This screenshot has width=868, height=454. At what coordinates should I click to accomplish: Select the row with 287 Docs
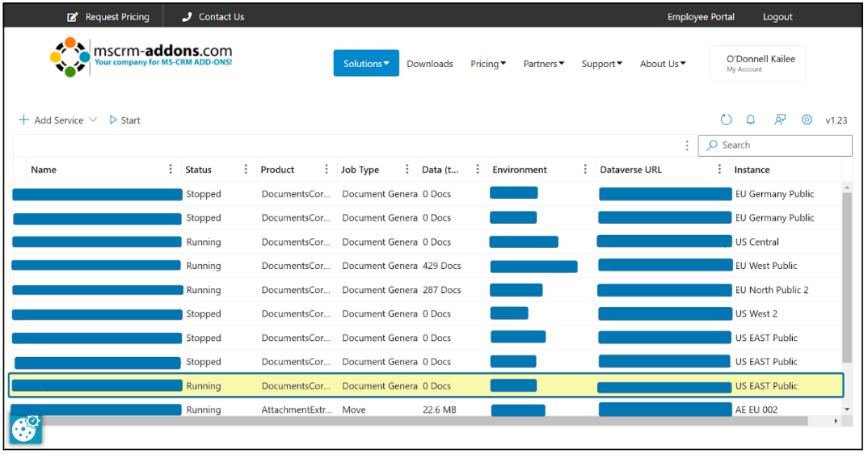[x=428, y=289]
